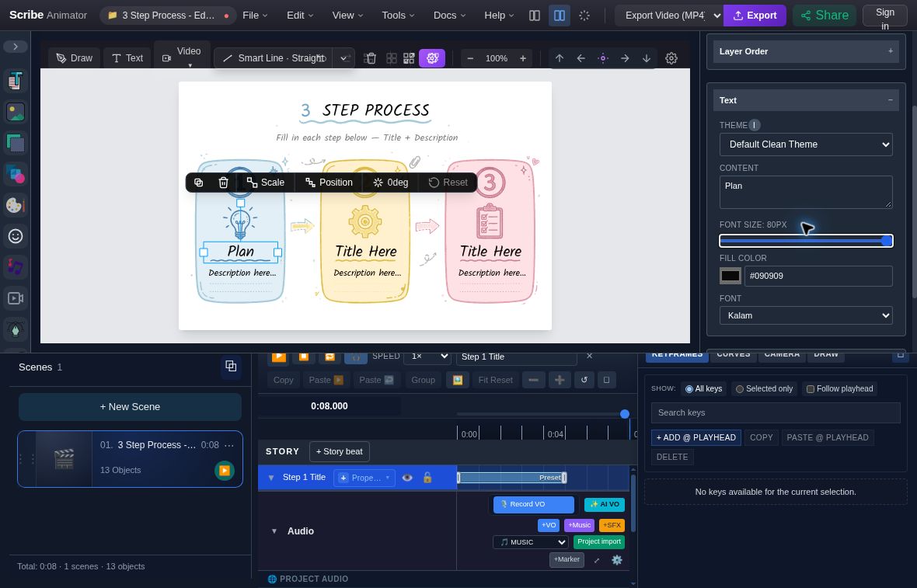
Task: Stop playback with the orange stop button
Action: pos(304,357)
